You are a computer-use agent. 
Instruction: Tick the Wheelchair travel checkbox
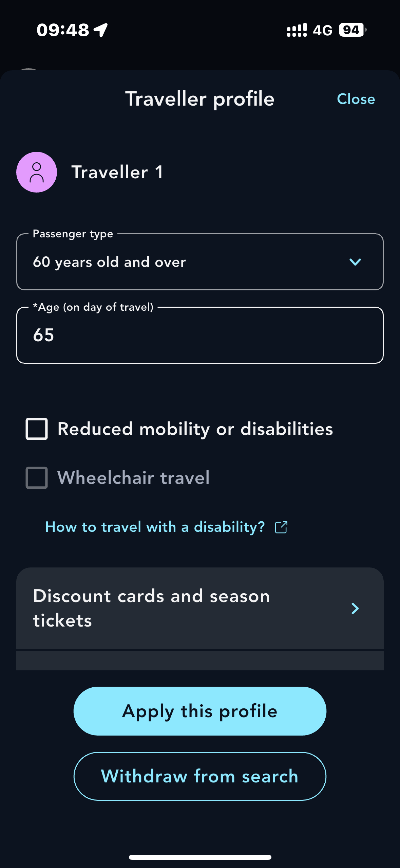click(37, 478)
